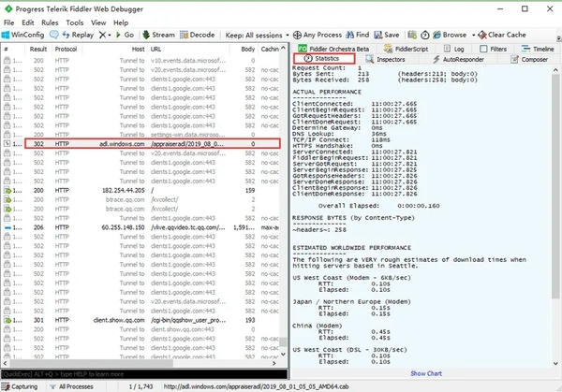This screenshot has height=392, width=562.
Task: Click the Statistics panel scroll-up arrow
Action: click(x=555, y=70)
